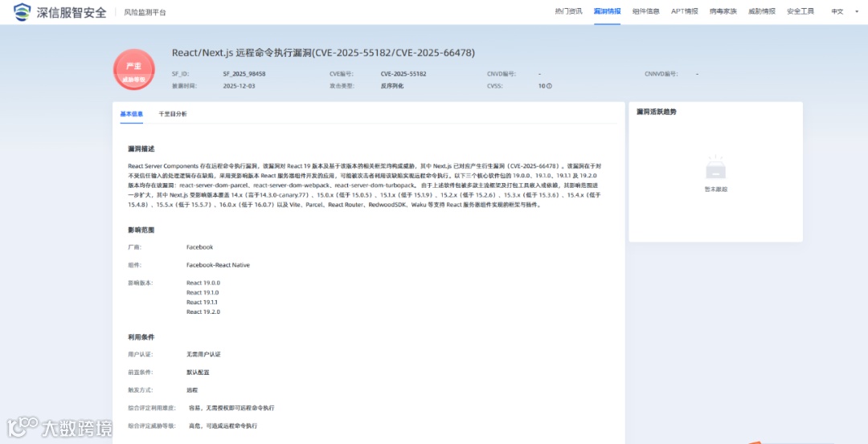Image resolution: width=868 pixels, height=444 pixels.
Task: Click the affected version React 19.2.0
Action: click(x=203, y=312)
